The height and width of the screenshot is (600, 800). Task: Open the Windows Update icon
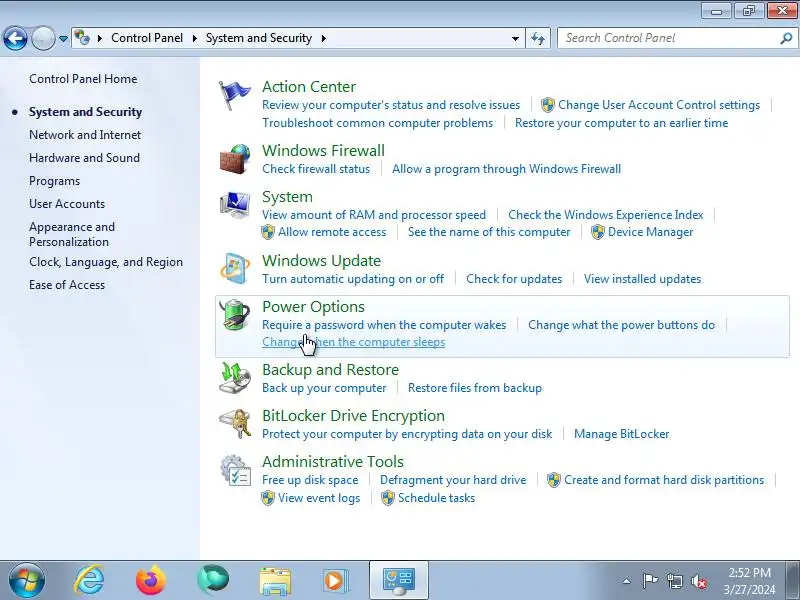[x=235, y=268]
